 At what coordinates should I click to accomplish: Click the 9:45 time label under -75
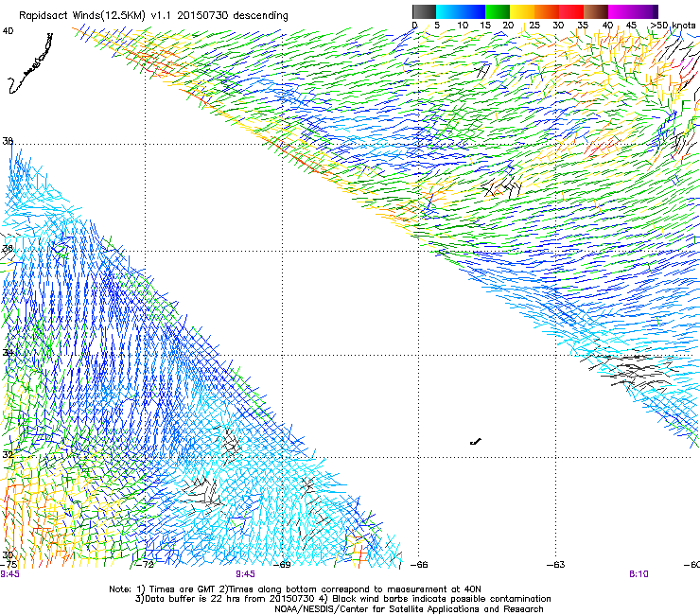(x=9, y=574)
